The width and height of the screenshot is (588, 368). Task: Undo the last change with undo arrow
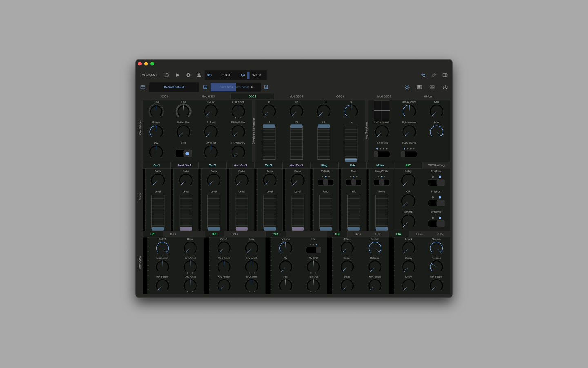[423, 75]
